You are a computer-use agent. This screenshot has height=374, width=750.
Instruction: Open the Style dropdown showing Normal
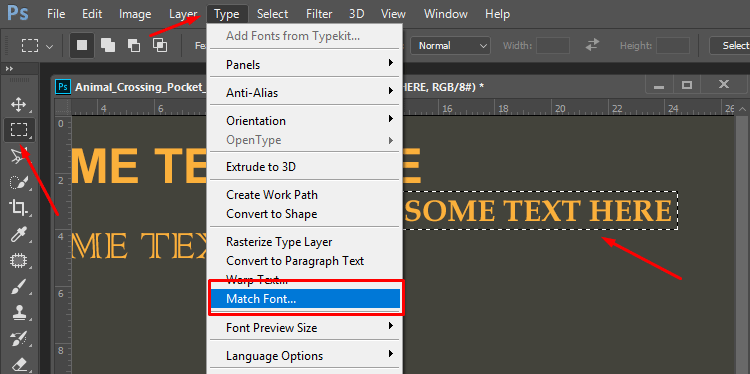point(450,46)
